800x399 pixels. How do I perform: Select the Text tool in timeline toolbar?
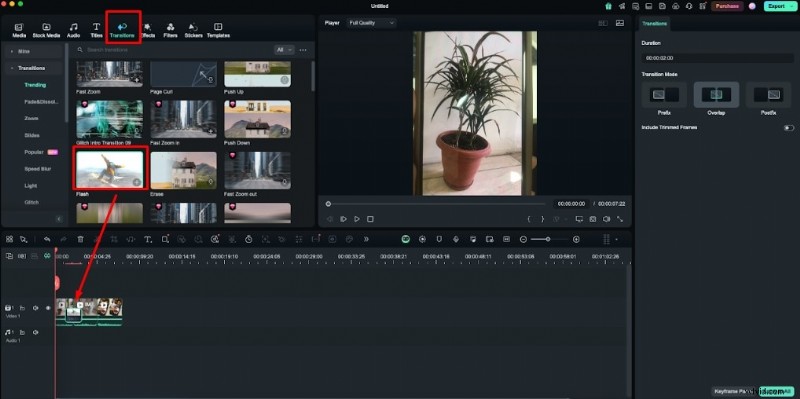148,239
